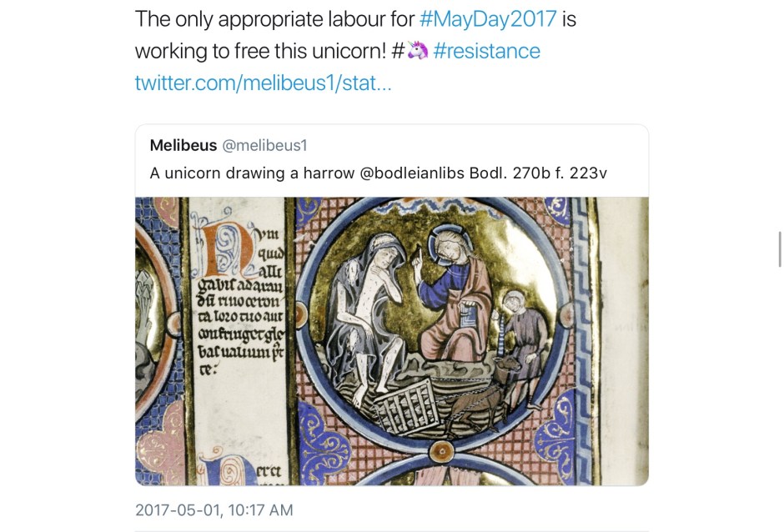The image size is (784, 532).
Task: Open the #resistance hashtag
Action: 487,51
